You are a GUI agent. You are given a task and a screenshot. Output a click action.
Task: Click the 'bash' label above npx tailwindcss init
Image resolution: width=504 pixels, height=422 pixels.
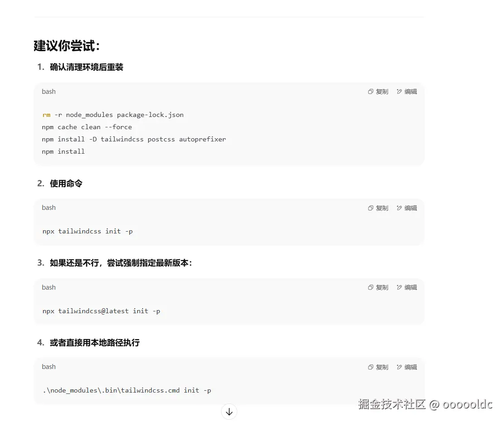(x=48, y=208)
